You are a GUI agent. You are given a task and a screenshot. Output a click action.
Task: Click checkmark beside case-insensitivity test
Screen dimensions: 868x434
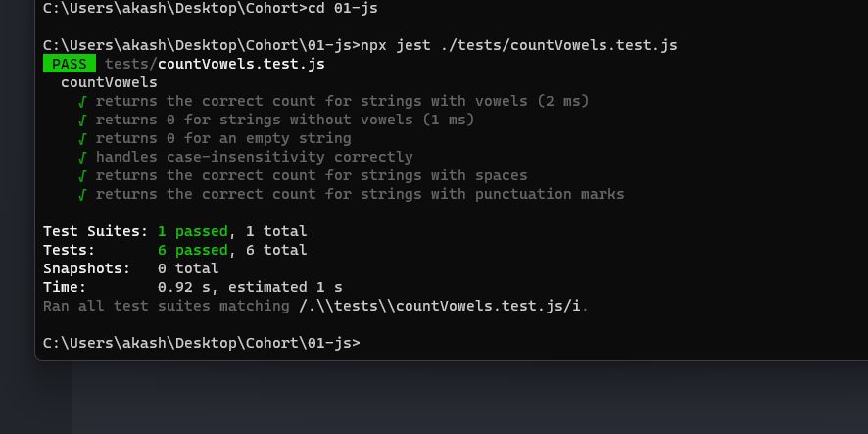pos(82,157)
